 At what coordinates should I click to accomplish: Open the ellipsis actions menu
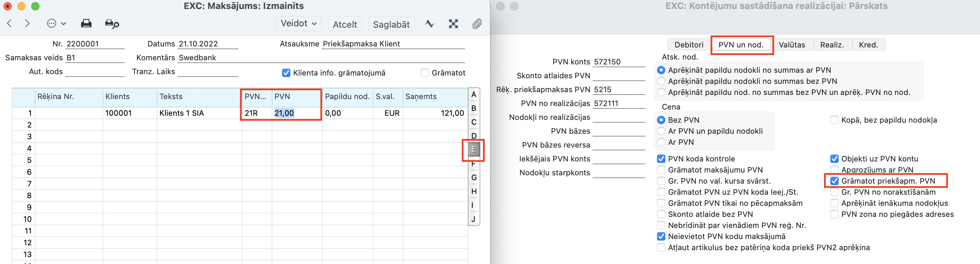click(x=56, y=24)
